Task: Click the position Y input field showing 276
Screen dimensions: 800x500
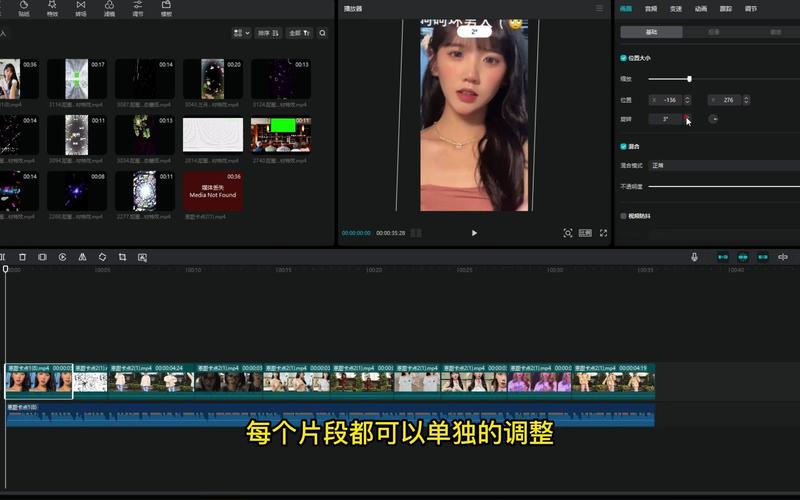Action: click(724, 100)
